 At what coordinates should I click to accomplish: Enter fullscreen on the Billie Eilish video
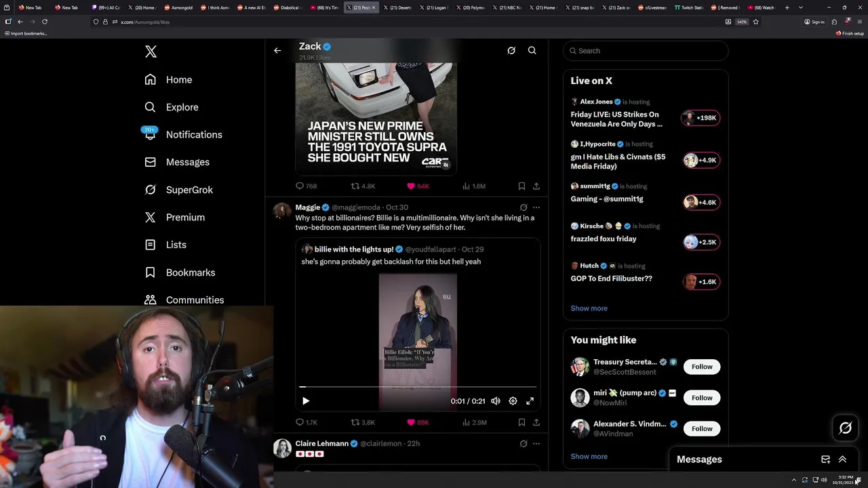pyautogui.click(x=530, y=401)
